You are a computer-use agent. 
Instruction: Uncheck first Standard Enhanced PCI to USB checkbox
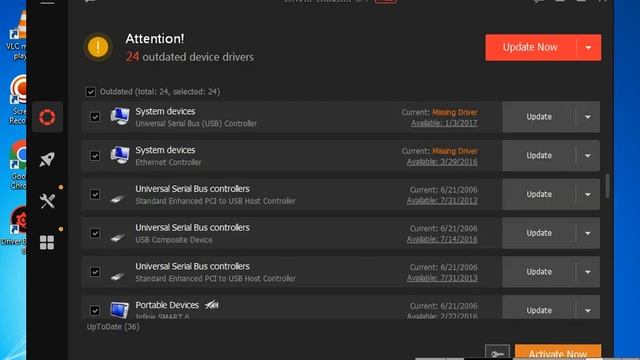point(95,194)
